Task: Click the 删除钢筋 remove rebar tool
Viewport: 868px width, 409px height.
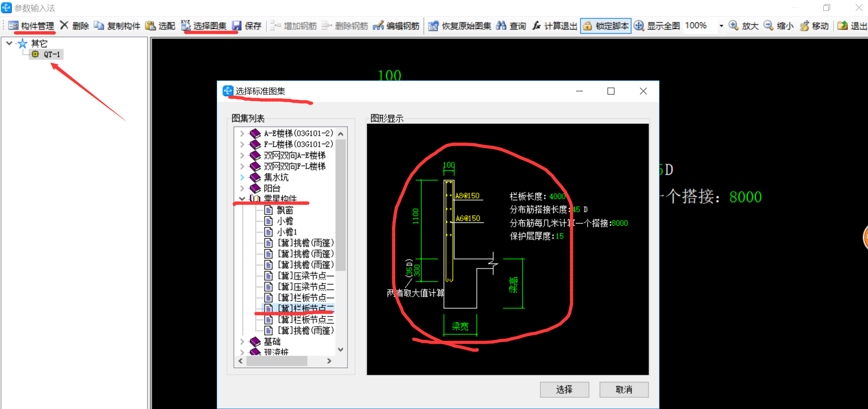Action: (x=344, y=26)
